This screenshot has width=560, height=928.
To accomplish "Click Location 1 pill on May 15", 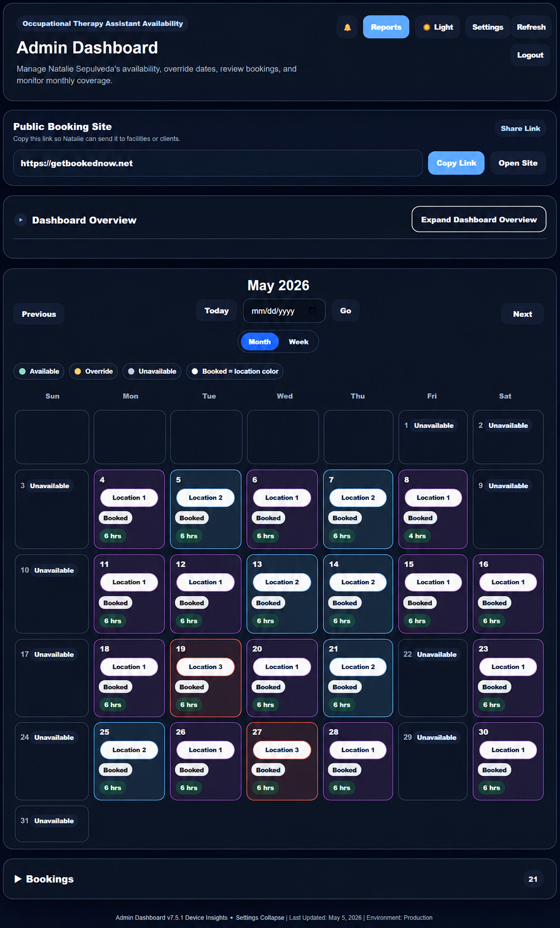I will 433,582.
